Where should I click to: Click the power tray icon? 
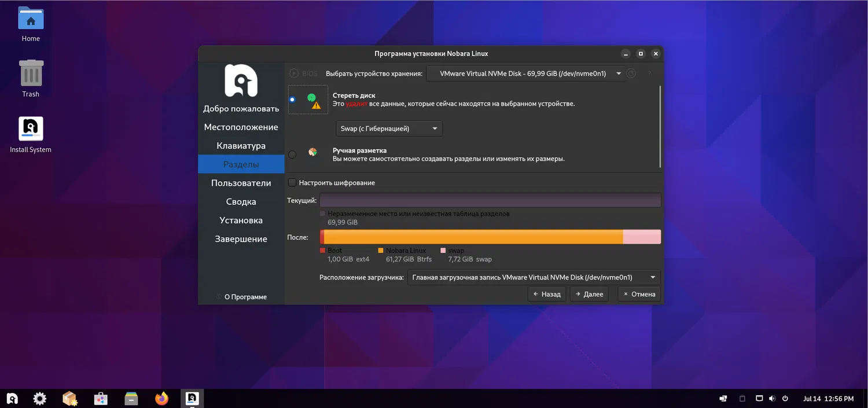(x=785, y=399)
